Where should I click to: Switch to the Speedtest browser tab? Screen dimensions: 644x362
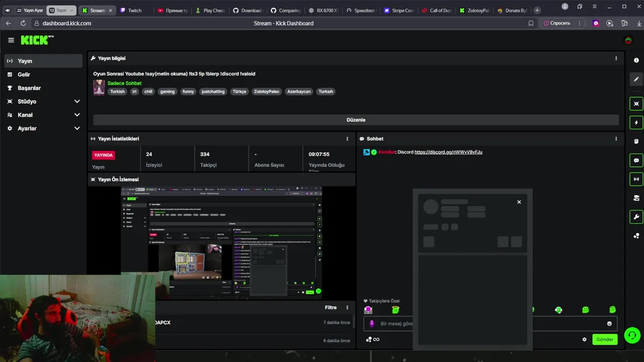point(360,10)
